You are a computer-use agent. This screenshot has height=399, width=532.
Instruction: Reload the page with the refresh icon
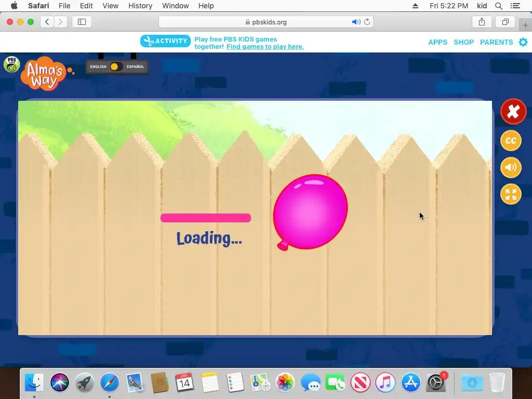[x=367, y=22]
